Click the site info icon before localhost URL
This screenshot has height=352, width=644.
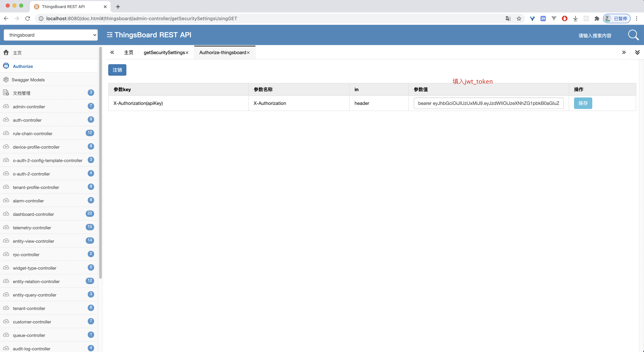[41, 18]
